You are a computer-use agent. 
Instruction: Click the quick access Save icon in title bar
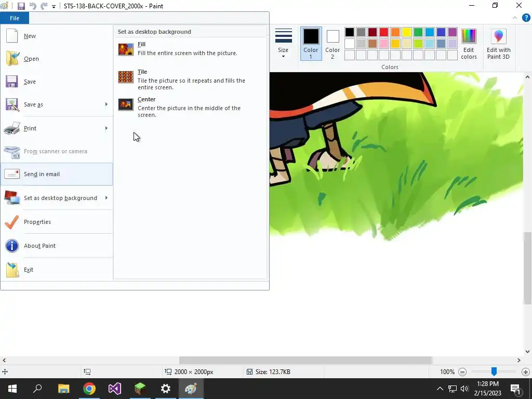[21, 6]
